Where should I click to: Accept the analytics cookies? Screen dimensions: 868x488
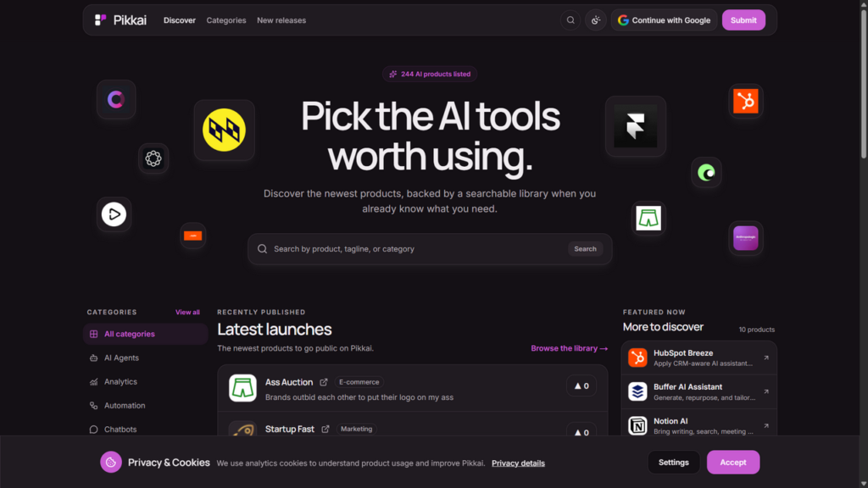pos(733,462)
